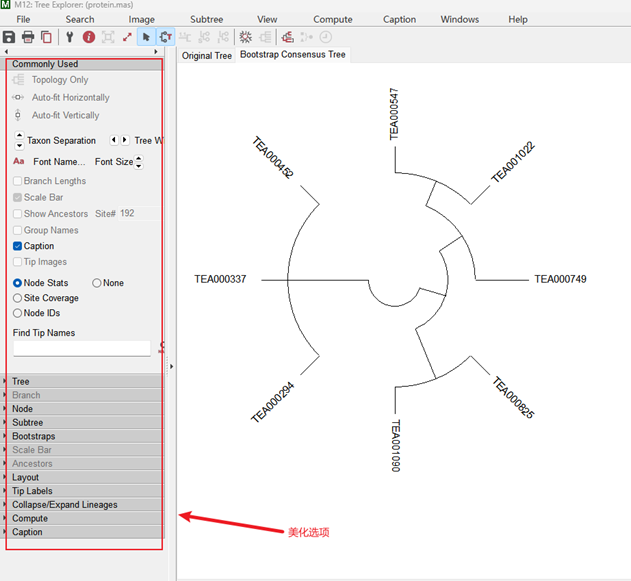
Task: Open the wrench options icon
Action: pyautogui.click(x=70, y=37)
